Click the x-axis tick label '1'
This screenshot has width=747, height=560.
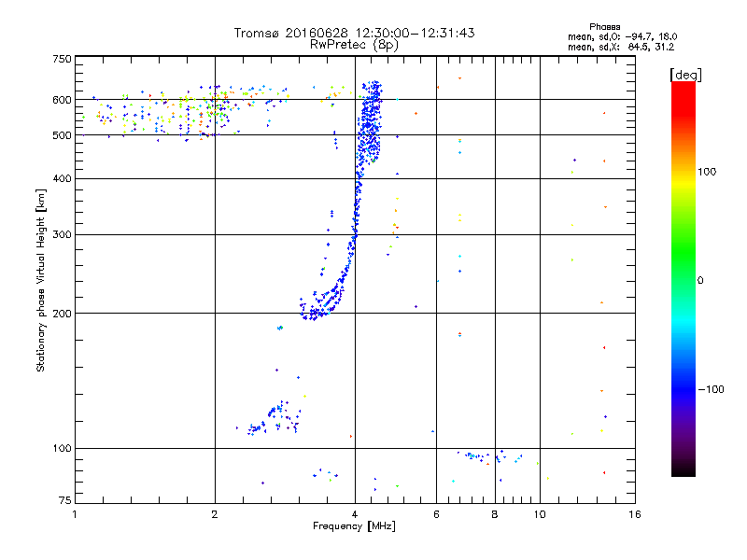[75, 514]
